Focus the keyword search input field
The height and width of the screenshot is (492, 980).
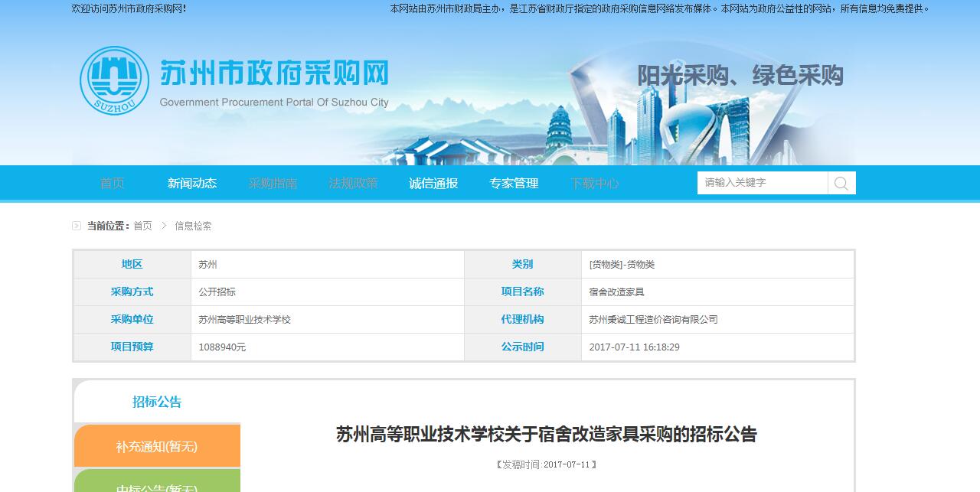coord(763,183)
